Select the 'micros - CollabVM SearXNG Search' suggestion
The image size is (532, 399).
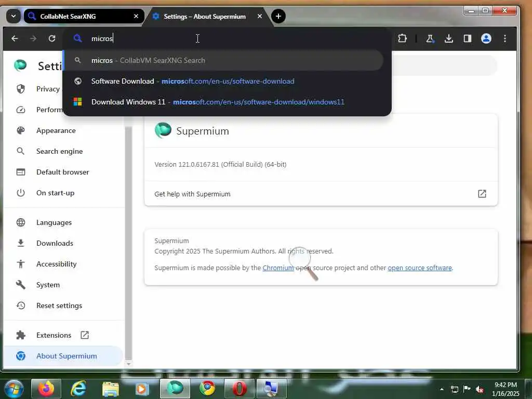click(223, 60)
